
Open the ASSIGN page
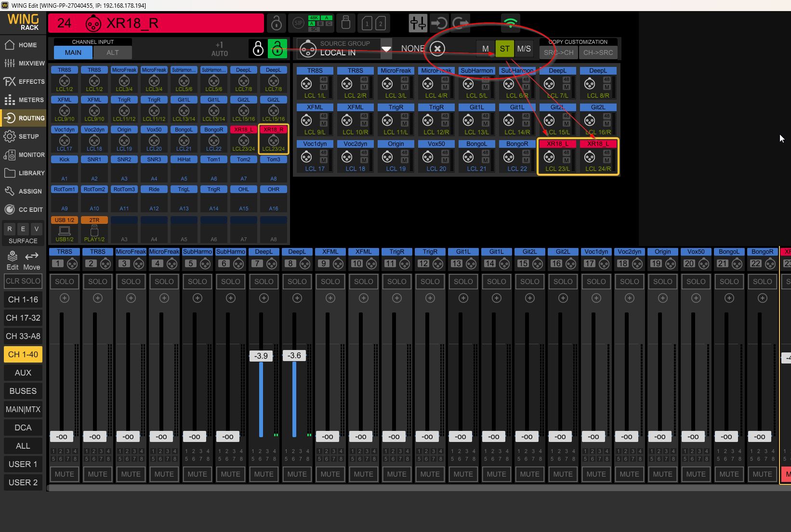tap(23, 191)
